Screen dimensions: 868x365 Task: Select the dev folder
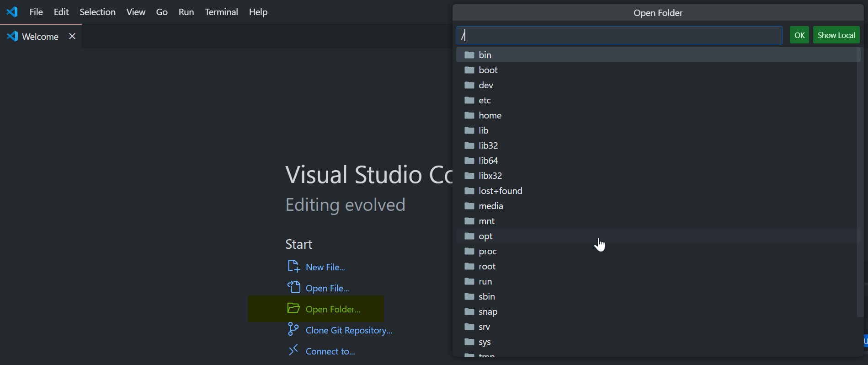658,85
